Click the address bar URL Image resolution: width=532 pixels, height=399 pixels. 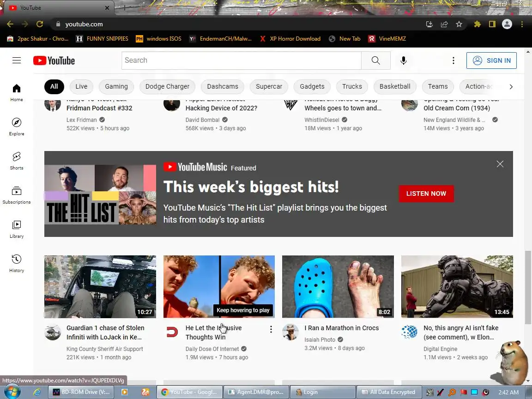click(x=84, y=24)
